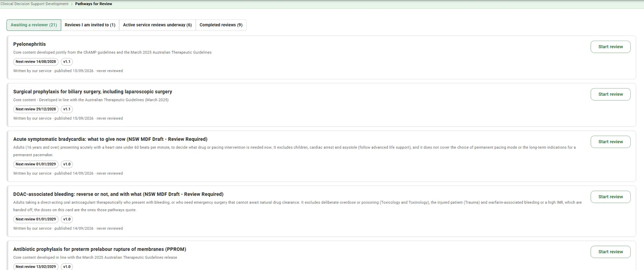Start review for DOAC-associated bleeding
The image size is (644, 270).
[611, 197]
